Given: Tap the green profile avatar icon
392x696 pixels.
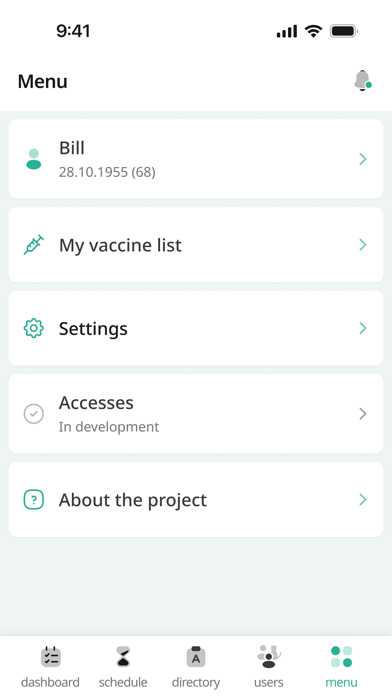Looking at the screenshot, I should pyautogui.click(x=34, y=159).
